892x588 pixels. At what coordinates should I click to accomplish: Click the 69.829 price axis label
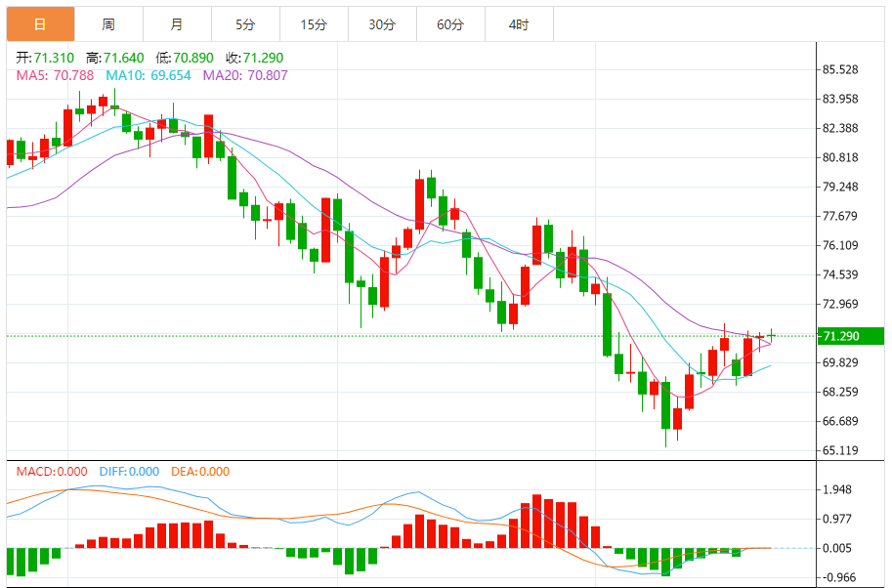click(x=840, y=362)
